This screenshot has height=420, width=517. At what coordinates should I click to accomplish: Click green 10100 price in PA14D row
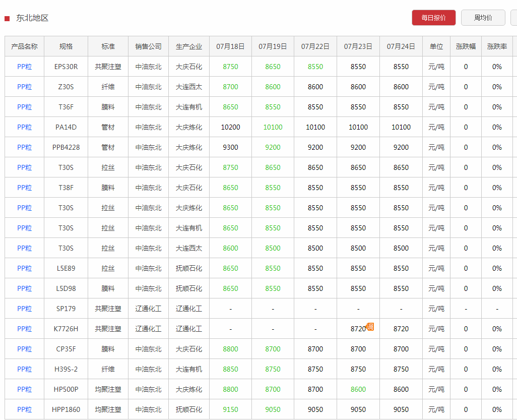point(273,127)
